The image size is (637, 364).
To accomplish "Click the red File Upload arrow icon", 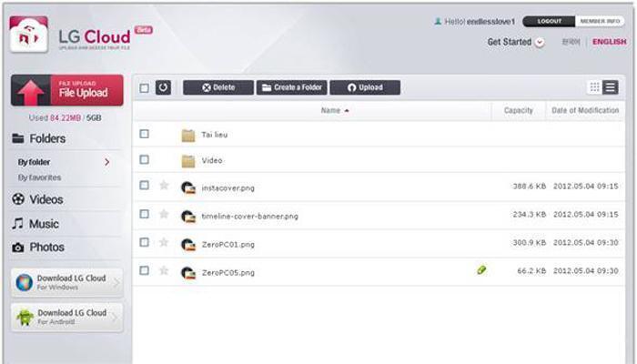I will tap(30, 92).
